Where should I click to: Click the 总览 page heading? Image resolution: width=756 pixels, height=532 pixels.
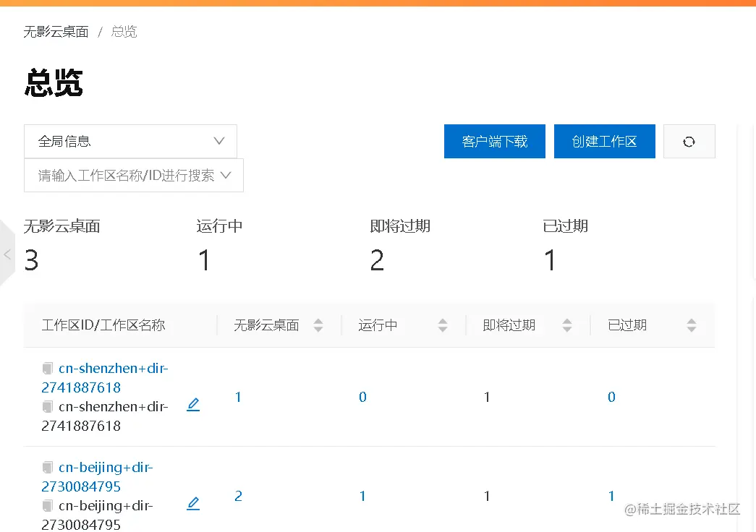[54, 83]
